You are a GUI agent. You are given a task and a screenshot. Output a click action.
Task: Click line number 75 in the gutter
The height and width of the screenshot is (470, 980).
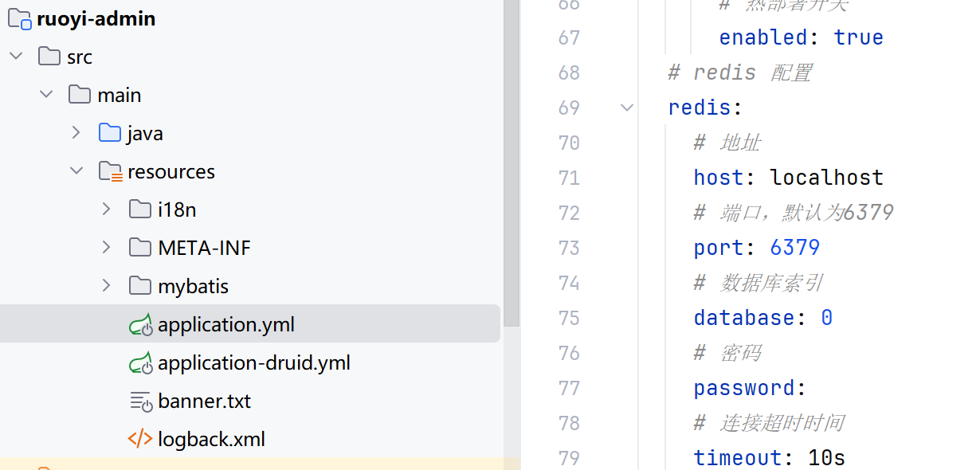coord(569,318)
